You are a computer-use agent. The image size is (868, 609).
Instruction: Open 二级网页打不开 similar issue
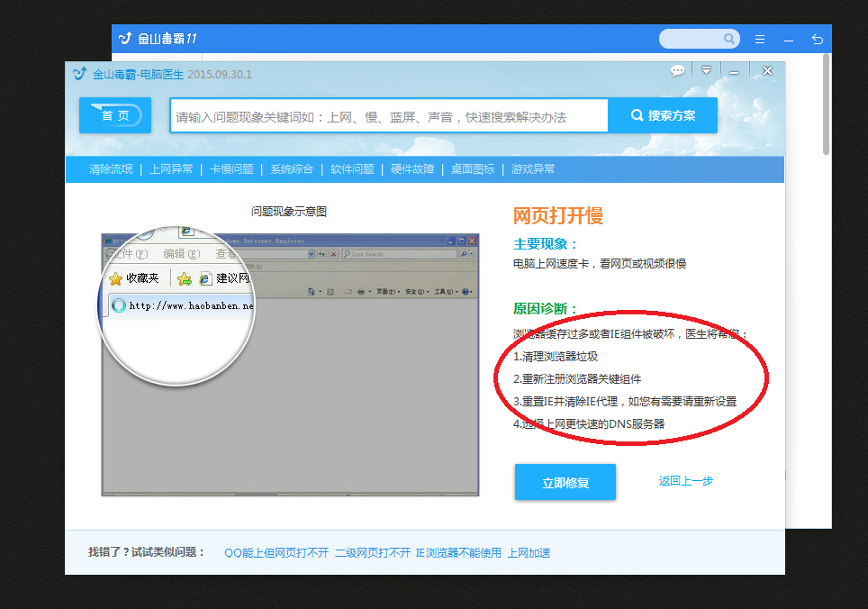373,552
